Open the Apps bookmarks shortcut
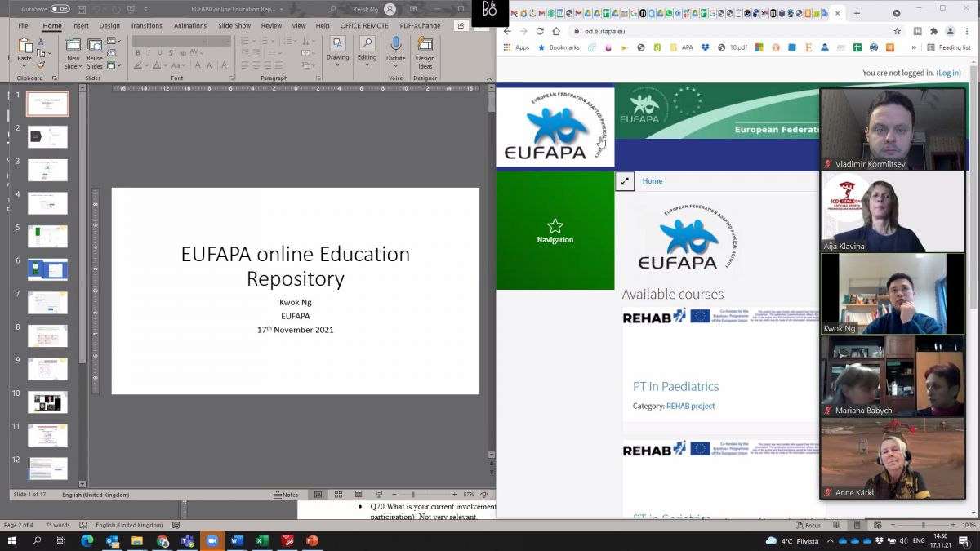This screenshot has height=551, width=980. click(517, 47)
